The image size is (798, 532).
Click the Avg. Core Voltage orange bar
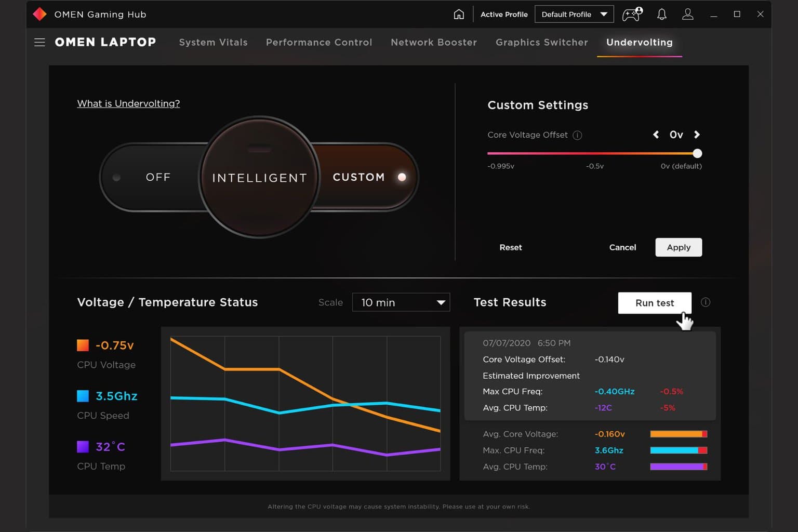679,434
